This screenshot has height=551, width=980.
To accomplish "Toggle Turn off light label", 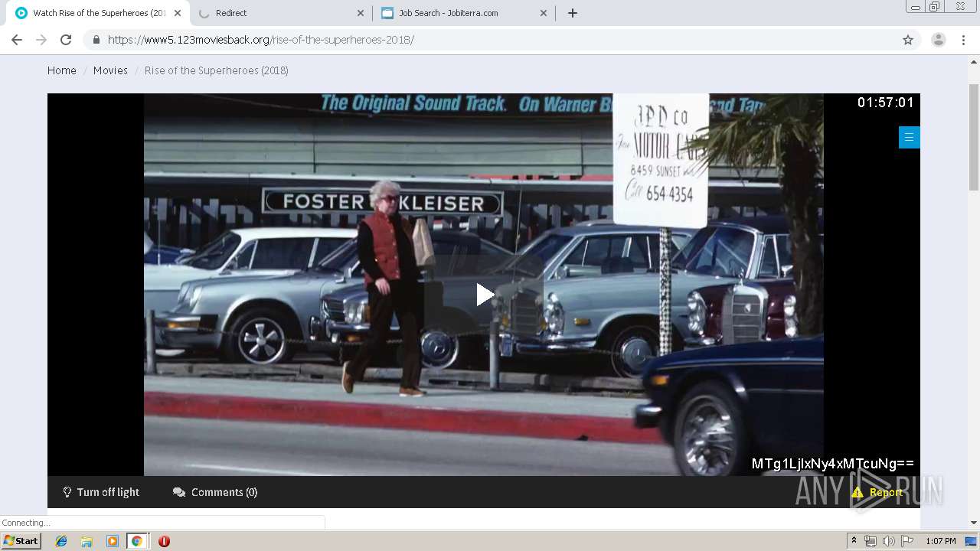I will 108,492.
